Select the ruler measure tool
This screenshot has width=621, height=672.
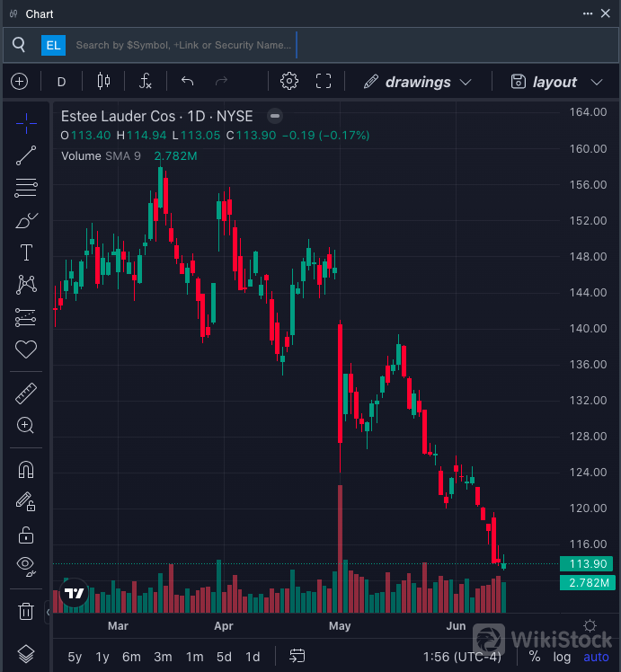(x=26, y=393)
